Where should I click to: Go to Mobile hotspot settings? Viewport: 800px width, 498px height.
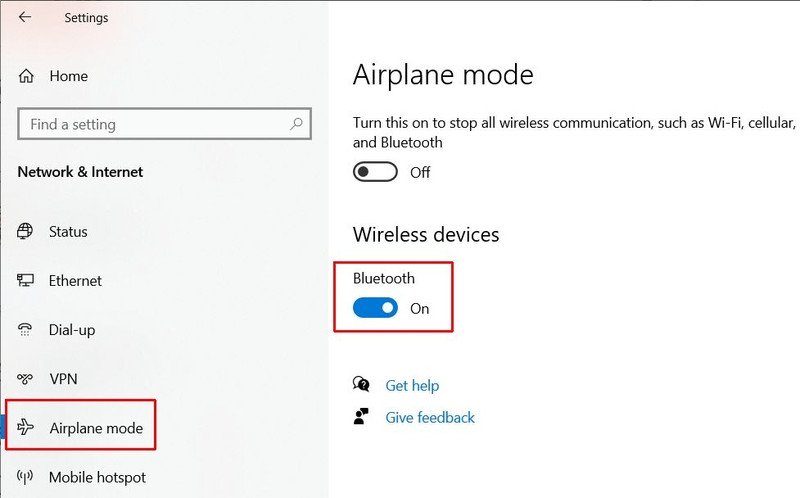click(97, 478)
